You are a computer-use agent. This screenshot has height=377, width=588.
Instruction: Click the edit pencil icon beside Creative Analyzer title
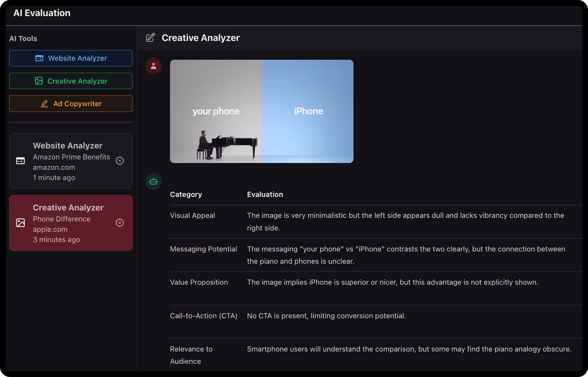150,38
